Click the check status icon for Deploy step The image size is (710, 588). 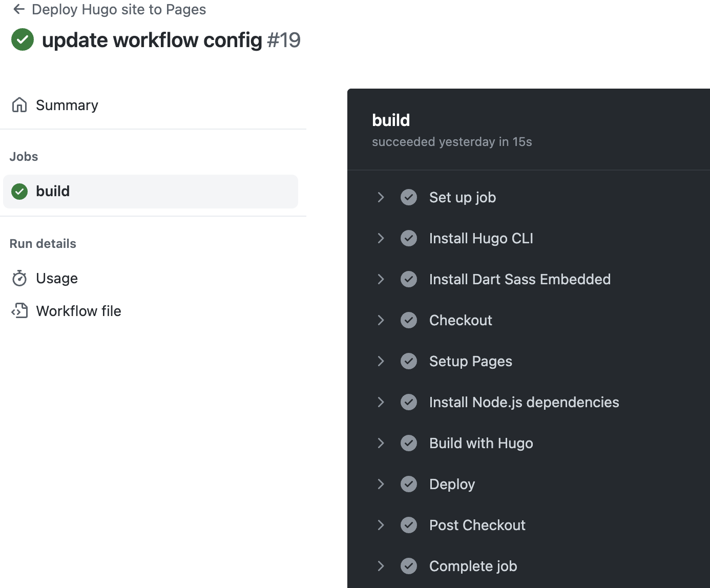click(409, 484)
